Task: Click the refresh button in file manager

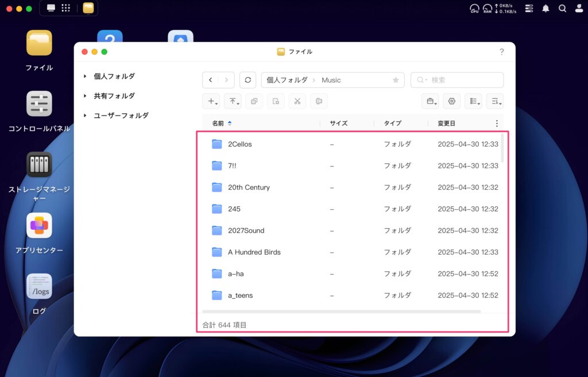Action: 247,80
